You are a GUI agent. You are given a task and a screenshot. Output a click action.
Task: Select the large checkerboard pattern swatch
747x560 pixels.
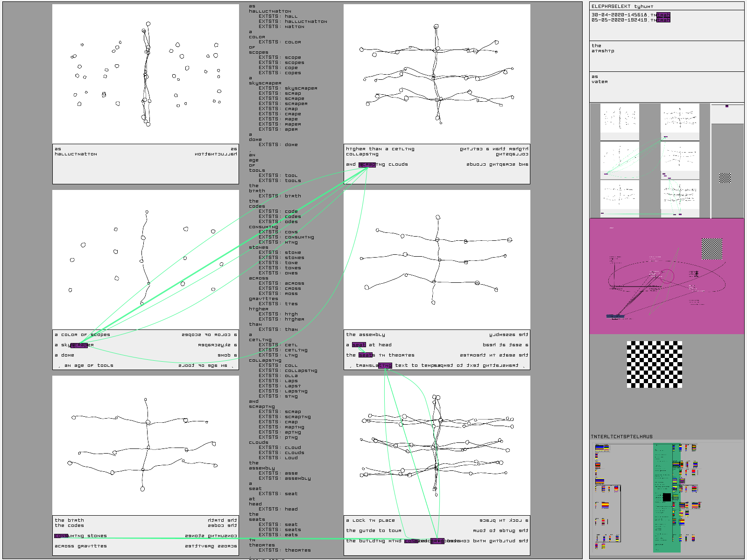[x=654, y=364]
